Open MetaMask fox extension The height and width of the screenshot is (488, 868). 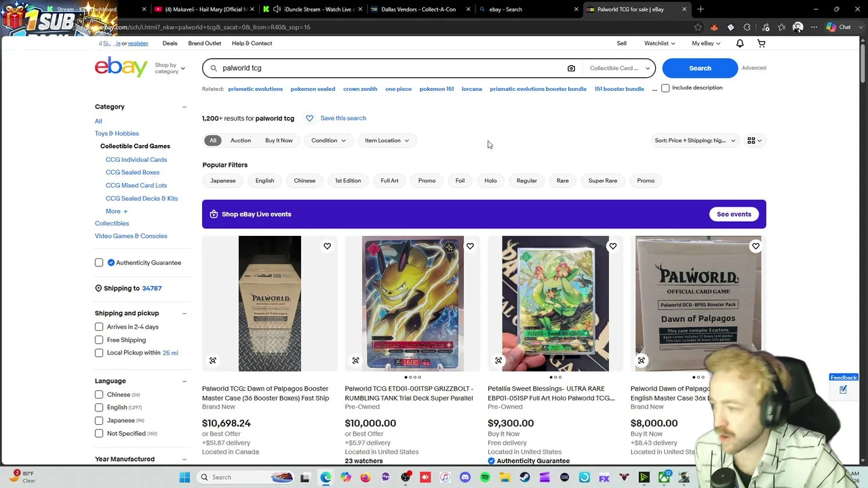[x=714, y=27]
